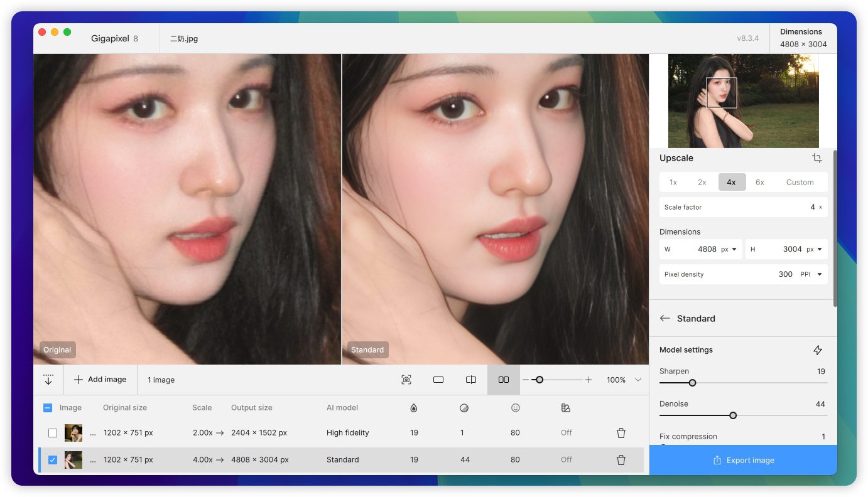Viewport: 868px width, 497px height.
Task: Go back using the arrow beside Standard
Action: 665,318
